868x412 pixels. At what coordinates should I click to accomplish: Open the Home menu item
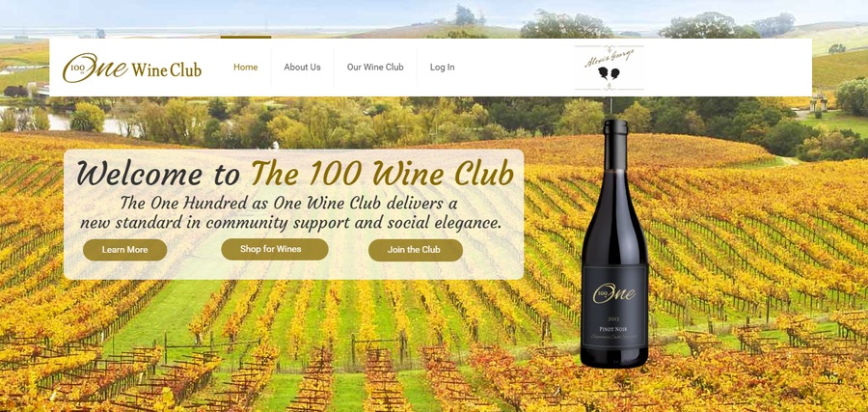(245, 67)
